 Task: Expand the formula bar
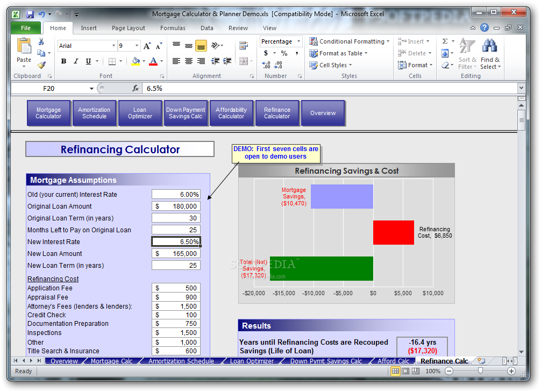coord(521,88)
